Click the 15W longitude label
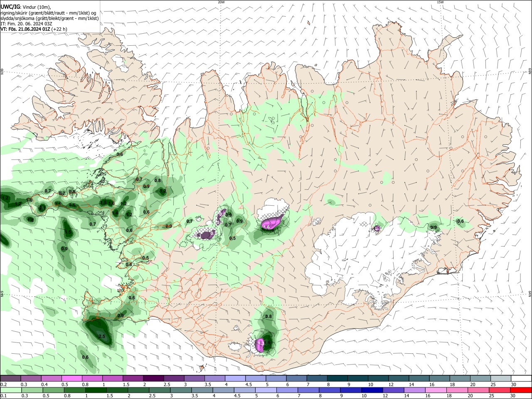The image size is (532, 399). point(440,2)
